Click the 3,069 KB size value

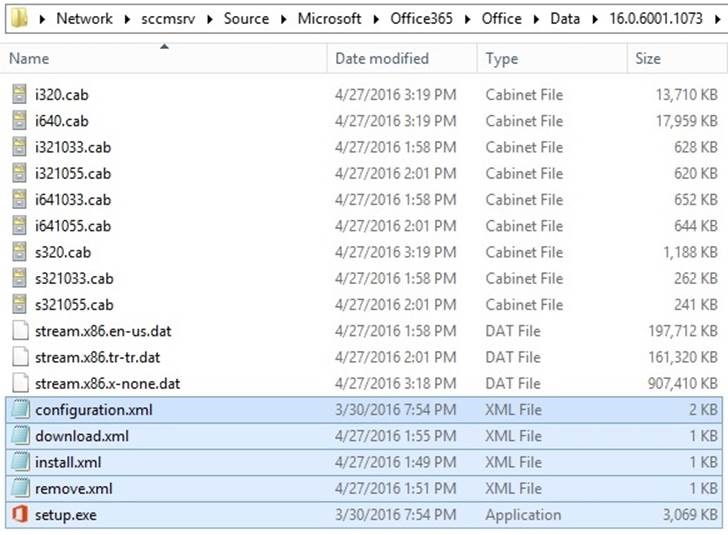[x=690, y=515]
